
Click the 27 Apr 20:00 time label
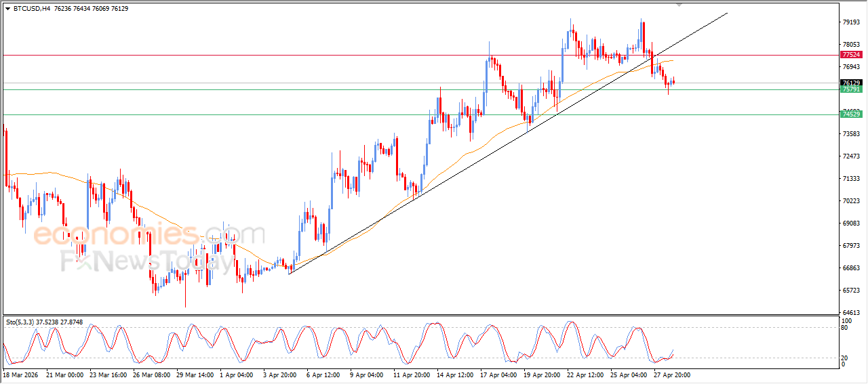[673, 375]
